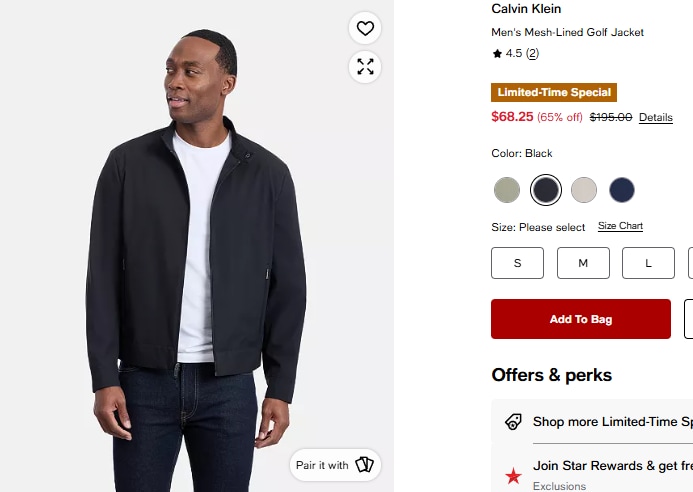
Task: Choose the light beige color swatch
Action: coord(584,190)
